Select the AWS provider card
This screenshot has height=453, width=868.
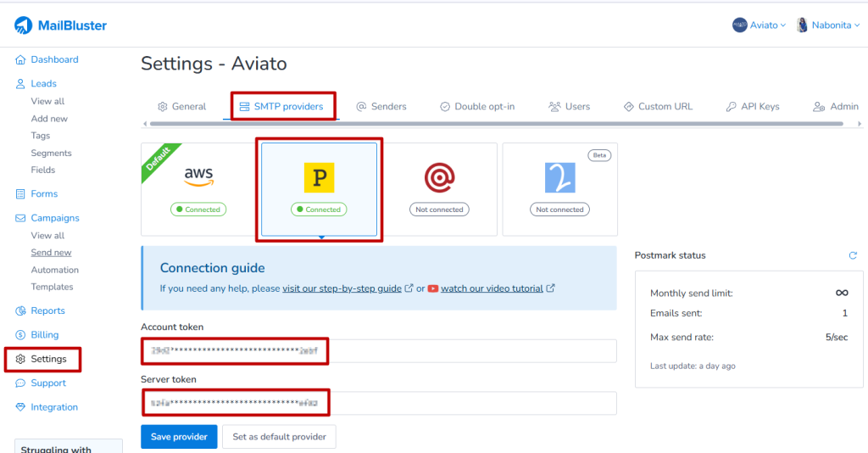coord(198,189)
